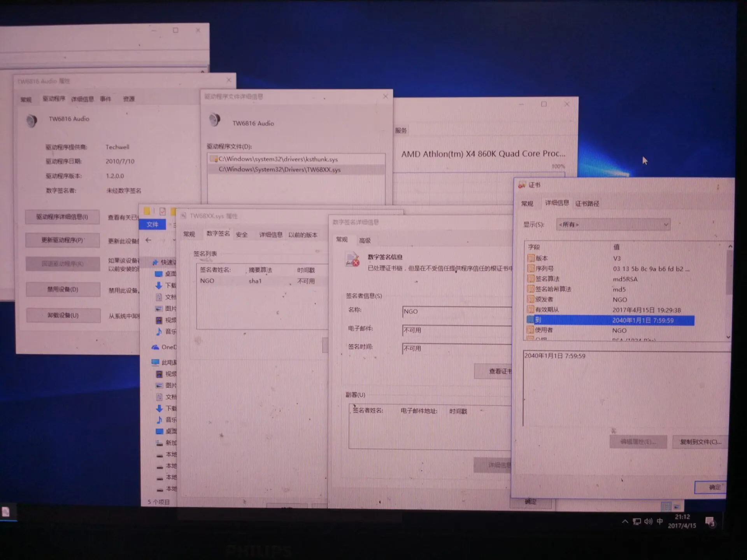Screen dimensions: 747x560
Task: Click 电子邮件地址 column header in countersignatures
Action: 419,411
